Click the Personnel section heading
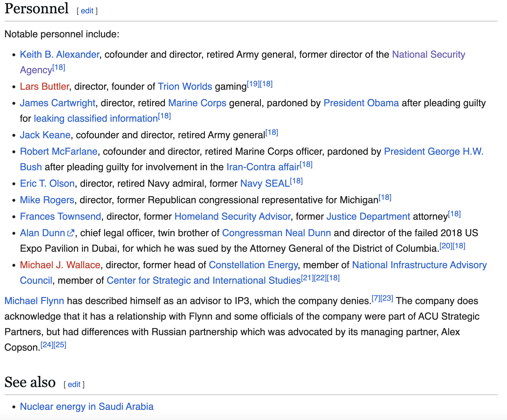 [x=37, y=8]
